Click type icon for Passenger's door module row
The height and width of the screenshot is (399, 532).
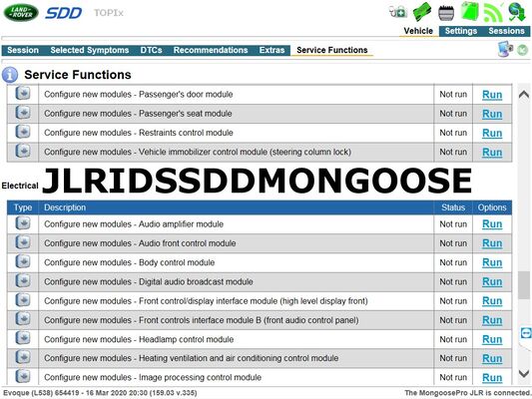pyautogui.click(x=23, y=93)
